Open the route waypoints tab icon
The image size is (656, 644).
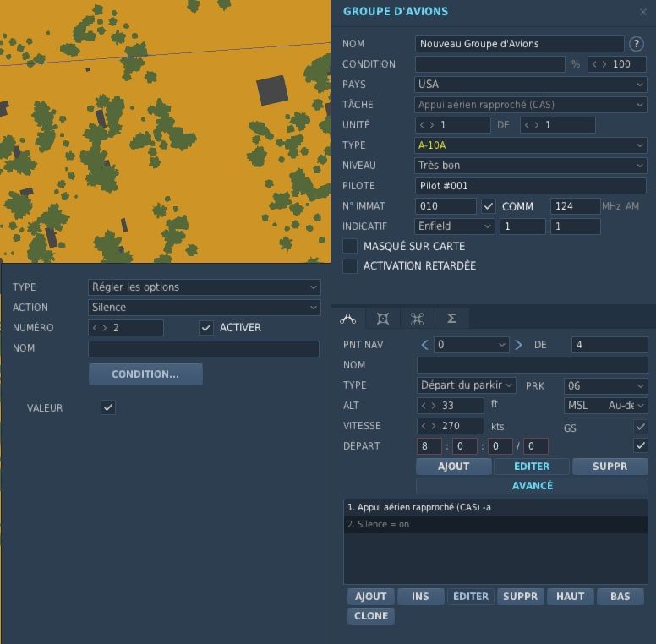click(x=347, y=318)
